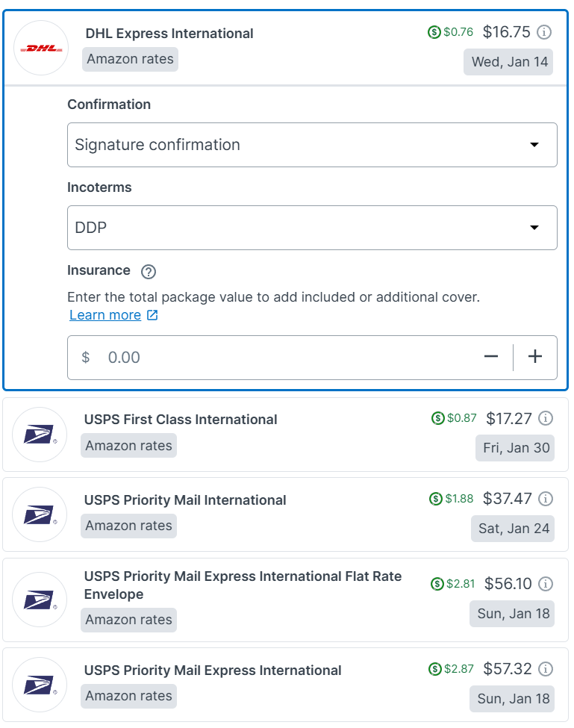
Task: Click info icon beside $37.47 rate
Action: pos(546,498)
